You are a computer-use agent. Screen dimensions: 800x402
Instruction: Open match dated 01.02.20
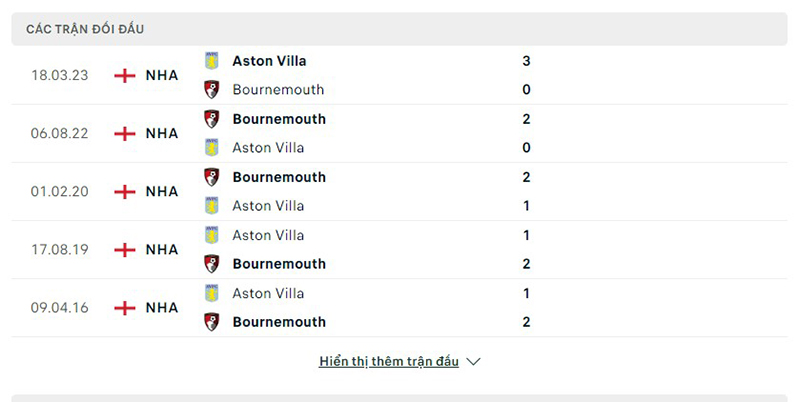click(x=60, y=191)
